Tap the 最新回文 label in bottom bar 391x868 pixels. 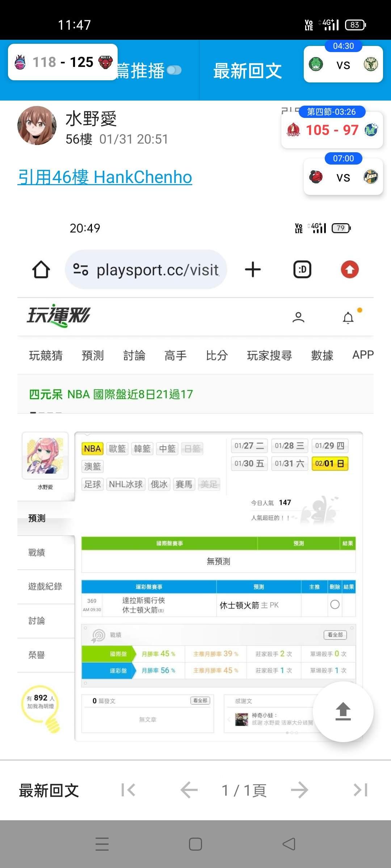point(49,790)
